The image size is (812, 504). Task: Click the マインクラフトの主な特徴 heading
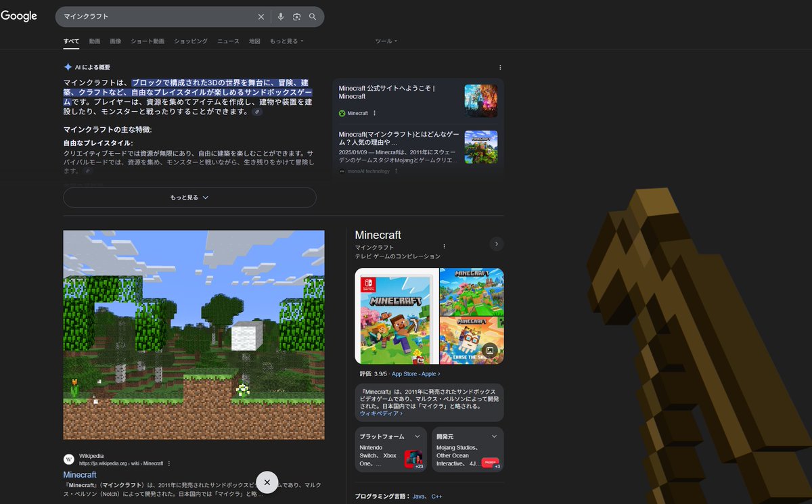[108, 129]
